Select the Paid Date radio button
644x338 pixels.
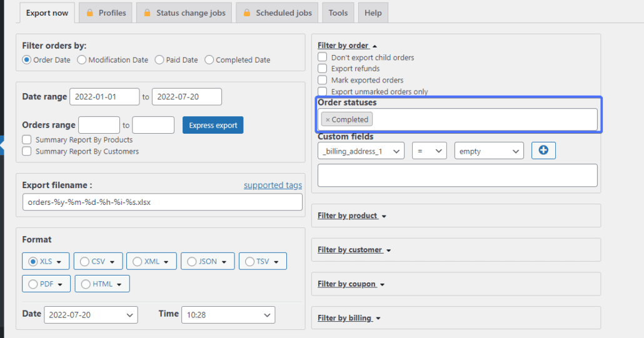pyautogui.click(x=159, y=60)
